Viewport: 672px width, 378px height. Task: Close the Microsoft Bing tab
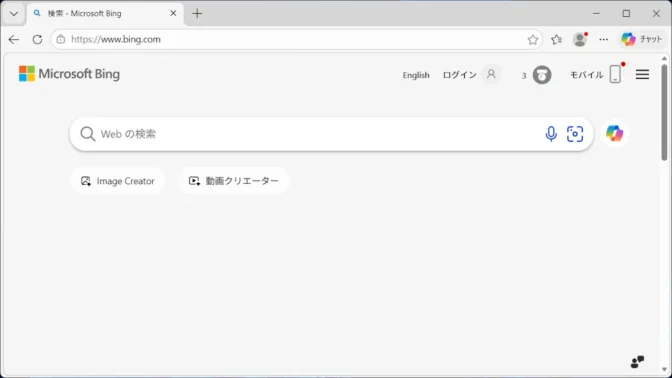tap(173, 14)
